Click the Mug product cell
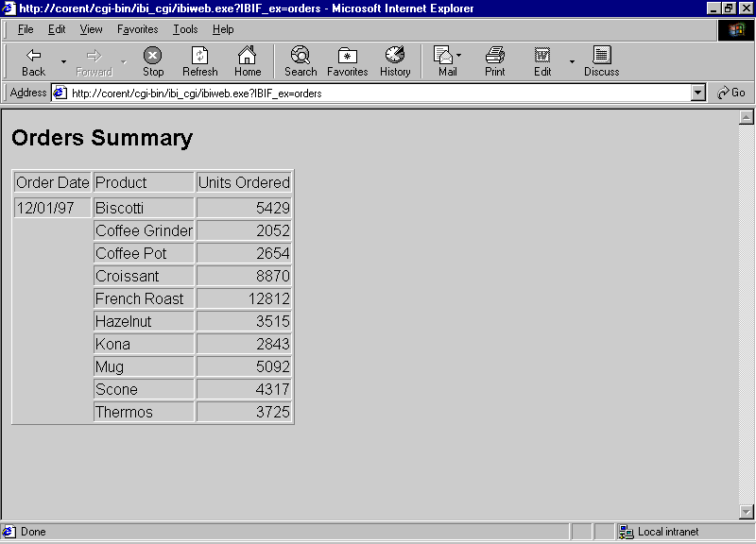 click(x=144, y=366)
